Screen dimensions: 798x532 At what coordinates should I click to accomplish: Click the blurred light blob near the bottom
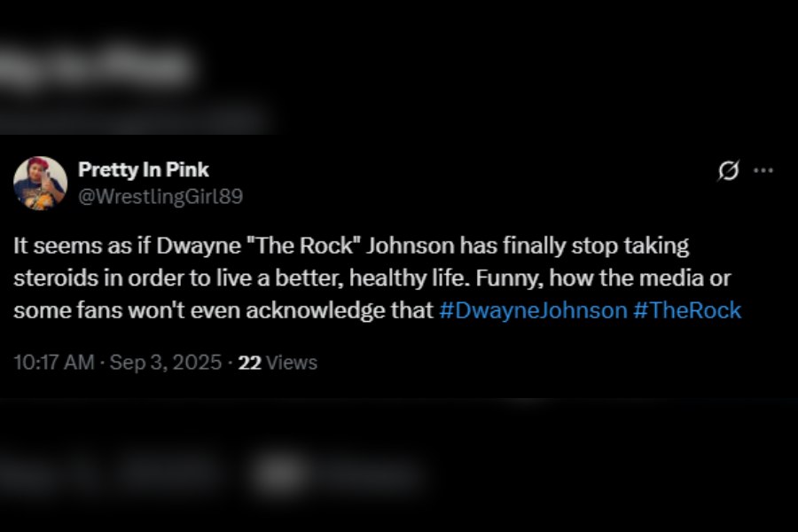pyautogui.click(x=280, y=473)
